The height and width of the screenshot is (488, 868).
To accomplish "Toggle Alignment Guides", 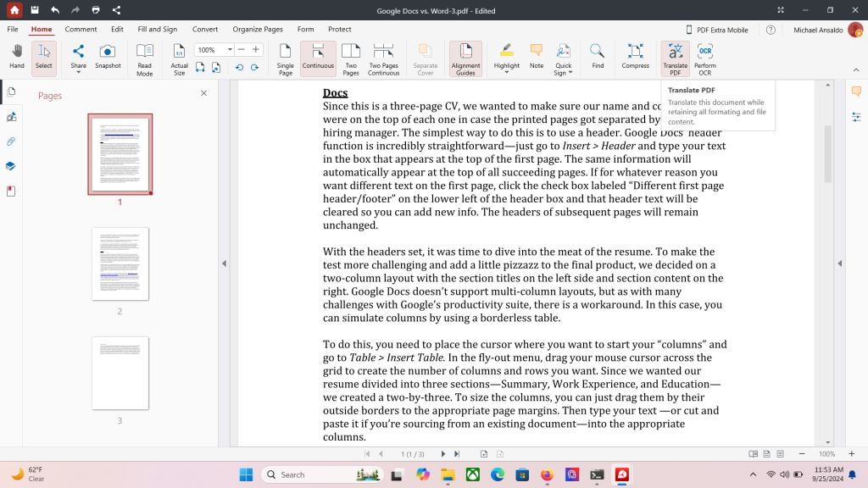I will pyautogui.click(x=465, y=59).
